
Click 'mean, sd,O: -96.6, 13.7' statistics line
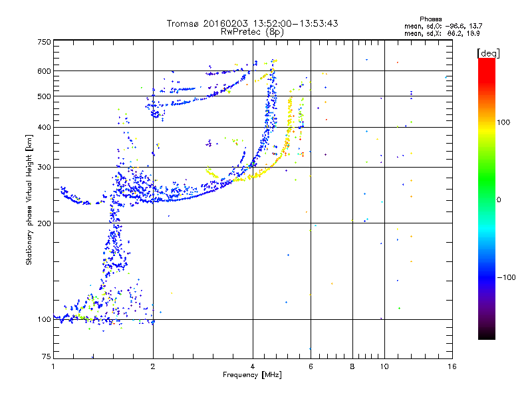pos(443,26)
